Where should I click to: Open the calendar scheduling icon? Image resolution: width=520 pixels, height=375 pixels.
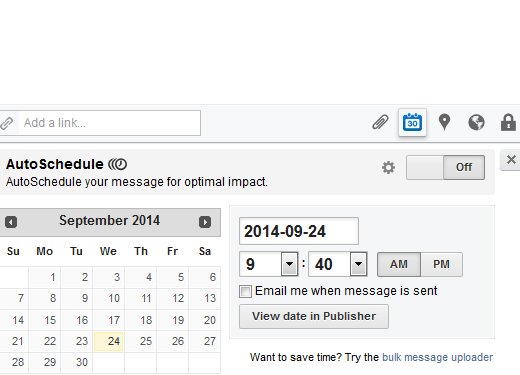coord(412,122)
